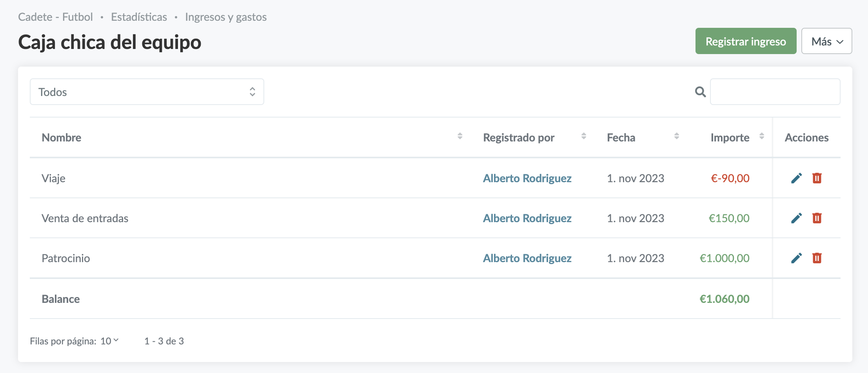Change rows per page from 10
Image resolution: width=868 pixels, height=373 pixels.
pyautogui.click(x=109, y=341)
